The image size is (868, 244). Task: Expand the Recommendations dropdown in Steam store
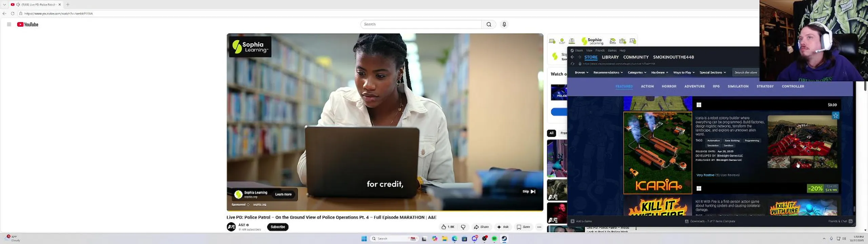(x=608, y=73)
